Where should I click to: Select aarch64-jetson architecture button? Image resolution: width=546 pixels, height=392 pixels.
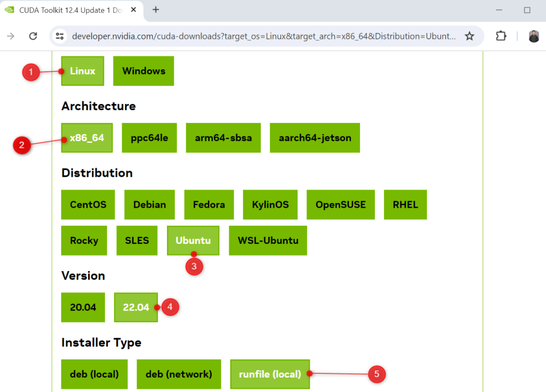coord(315,138)
